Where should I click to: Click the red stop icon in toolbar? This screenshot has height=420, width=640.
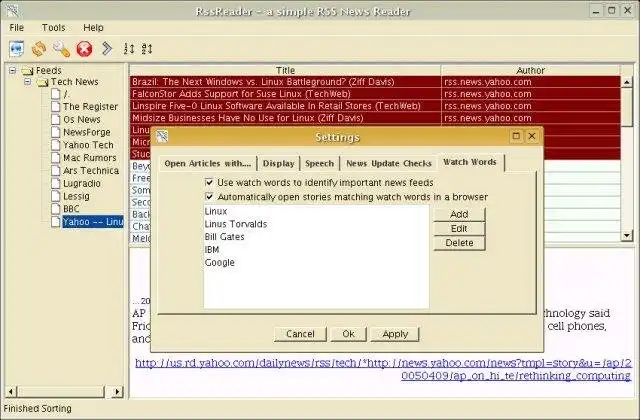[84, 49]
